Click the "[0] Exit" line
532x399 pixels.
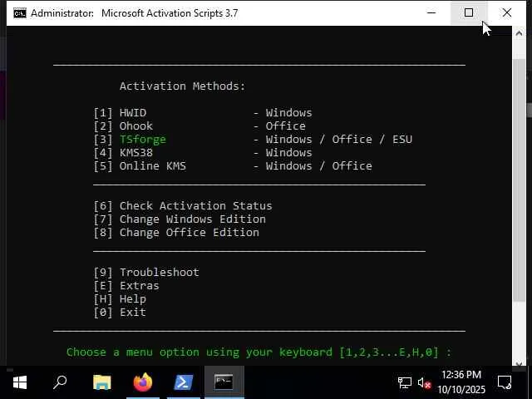click(x=120, y=313)
